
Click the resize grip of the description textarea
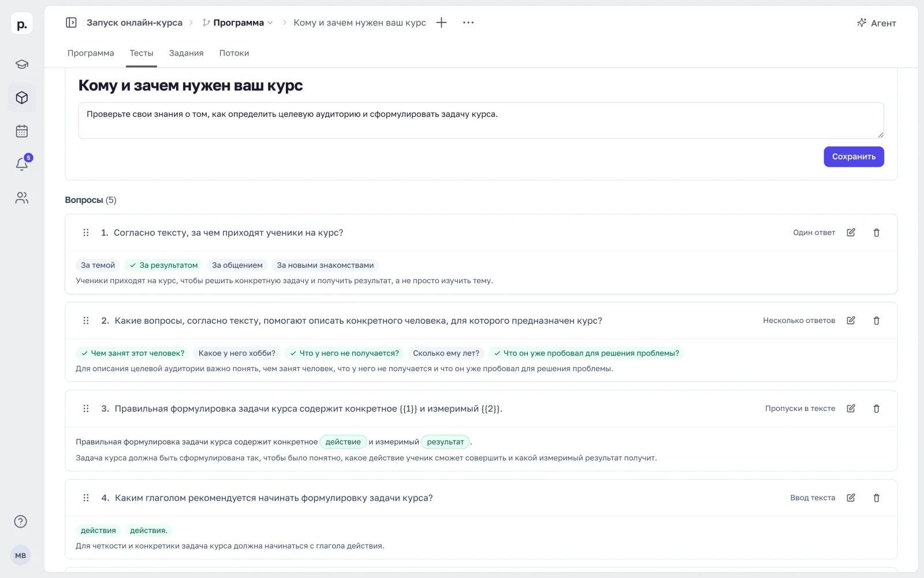(x=880, y=135)
